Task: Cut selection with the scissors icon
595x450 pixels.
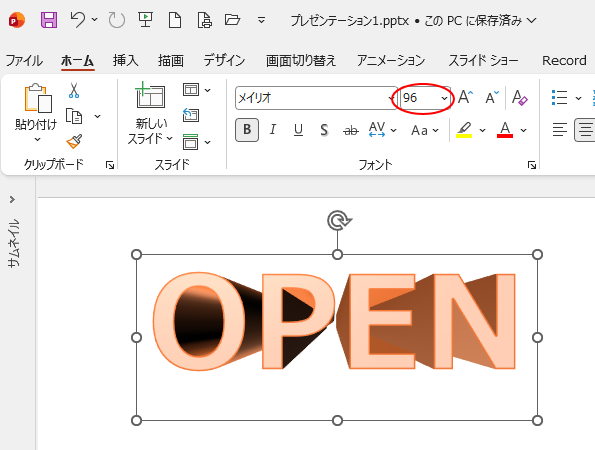Action: pyautogui.click(x=74, y=90)
